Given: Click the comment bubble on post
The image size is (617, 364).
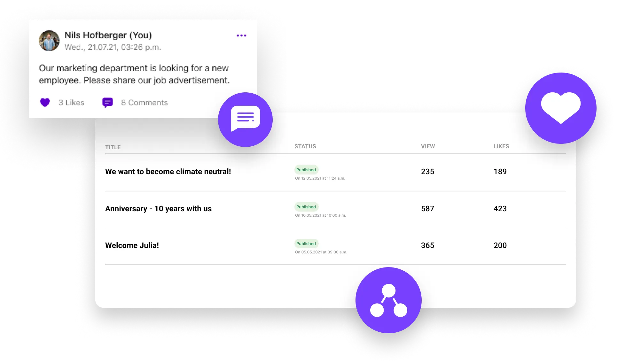Looking at the screenshot, I should [107, 102].
